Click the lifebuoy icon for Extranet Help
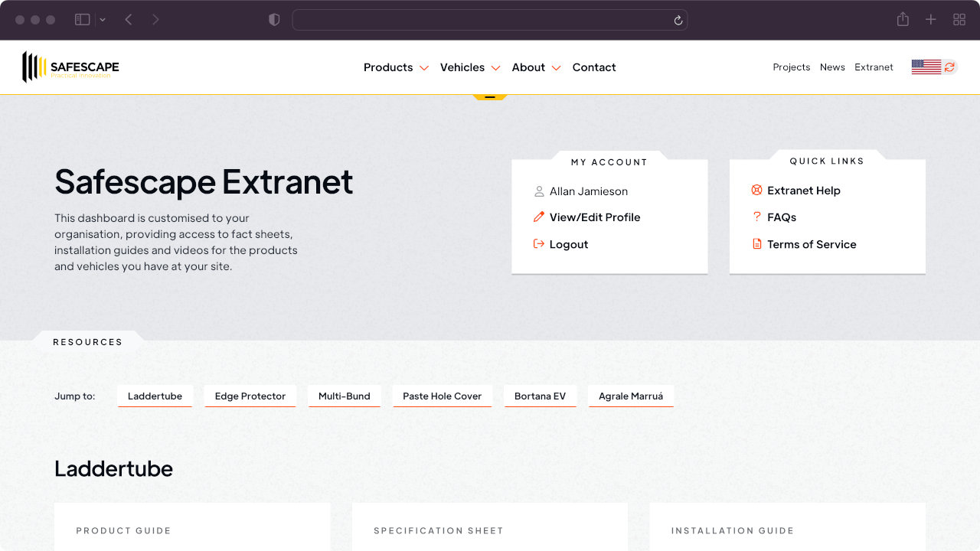The image size is (980, 551). 756,191
